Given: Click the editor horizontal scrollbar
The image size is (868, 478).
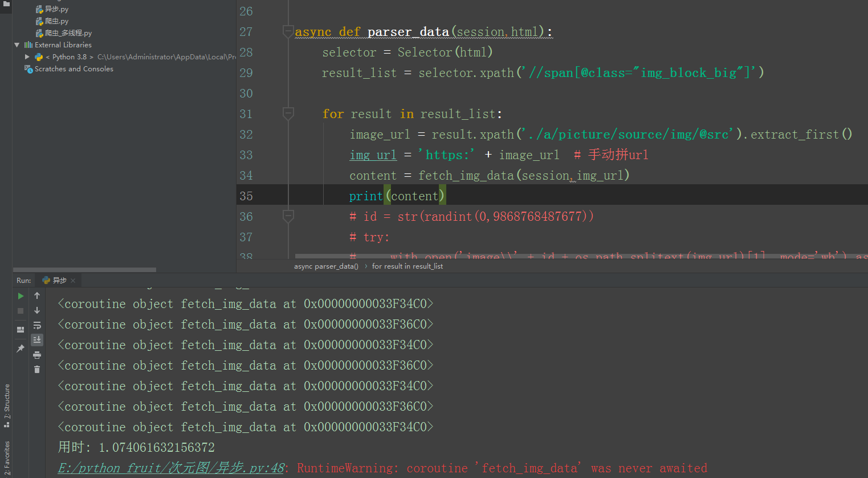Looking at the screenshot, I should coord(581,256).
